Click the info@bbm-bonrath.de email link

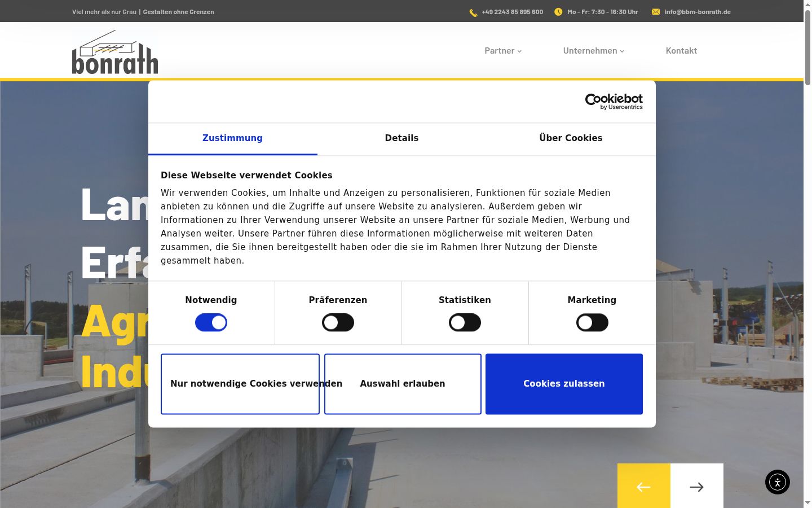coord(698,12)
